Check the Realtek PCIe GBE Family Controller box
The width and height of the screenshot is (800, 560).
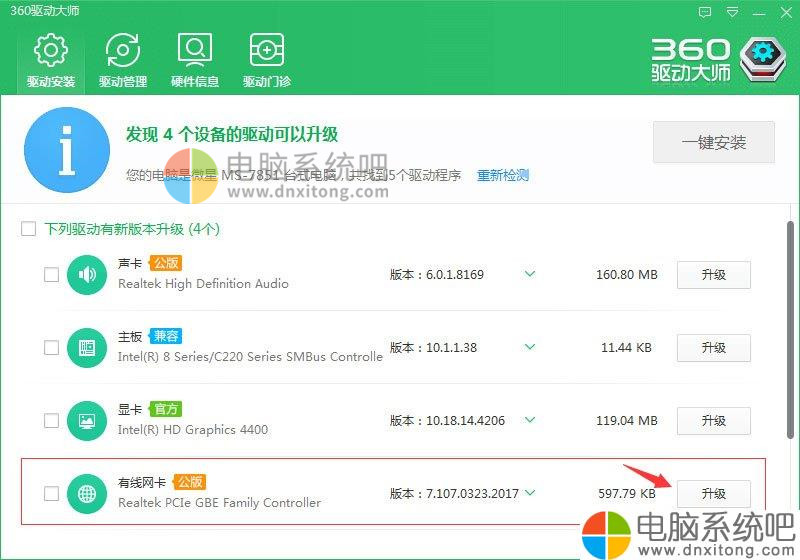click(x=52, y=494)
